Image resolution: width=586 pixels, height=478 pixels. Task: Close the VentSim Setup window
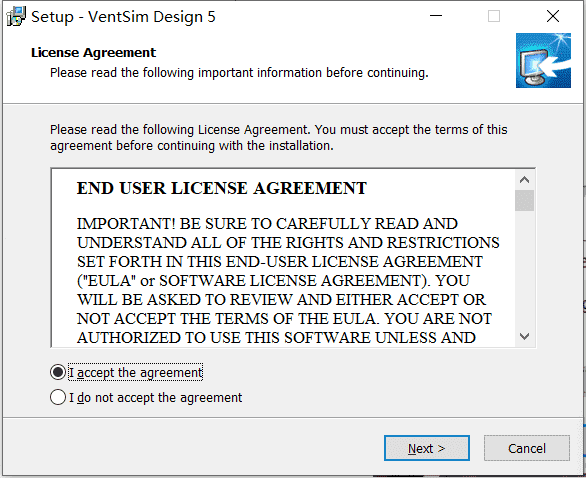pos(553,16)
